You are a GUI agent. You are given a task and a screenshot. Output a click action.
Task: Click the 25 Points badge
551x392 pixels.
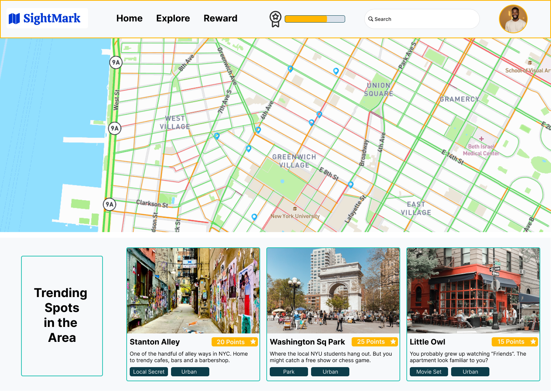pos(375,342)
